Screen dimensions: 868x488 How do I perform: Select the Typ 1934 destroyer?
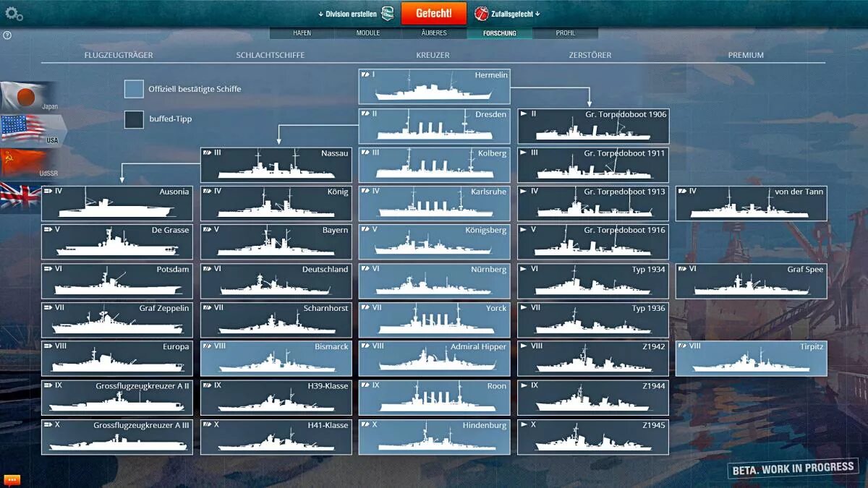pyautogui.click(x=593, y=281)
